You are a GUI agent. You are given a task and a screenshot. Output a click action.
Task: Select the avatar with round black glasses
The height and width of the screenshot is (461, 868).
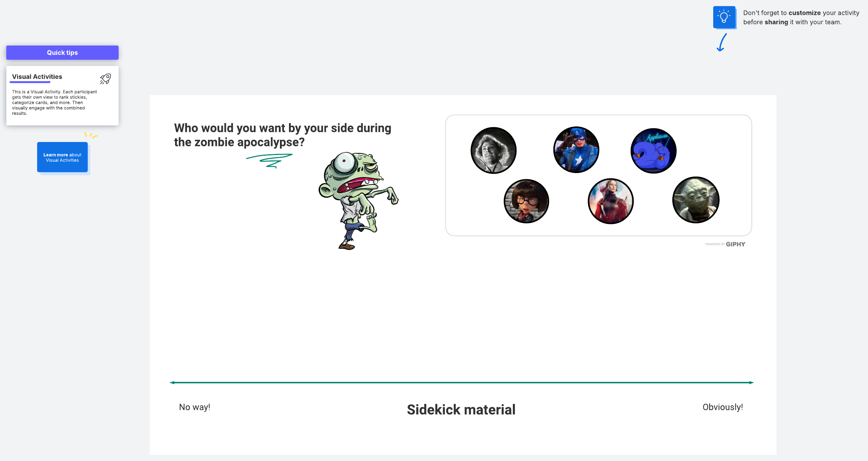(526, 201)
